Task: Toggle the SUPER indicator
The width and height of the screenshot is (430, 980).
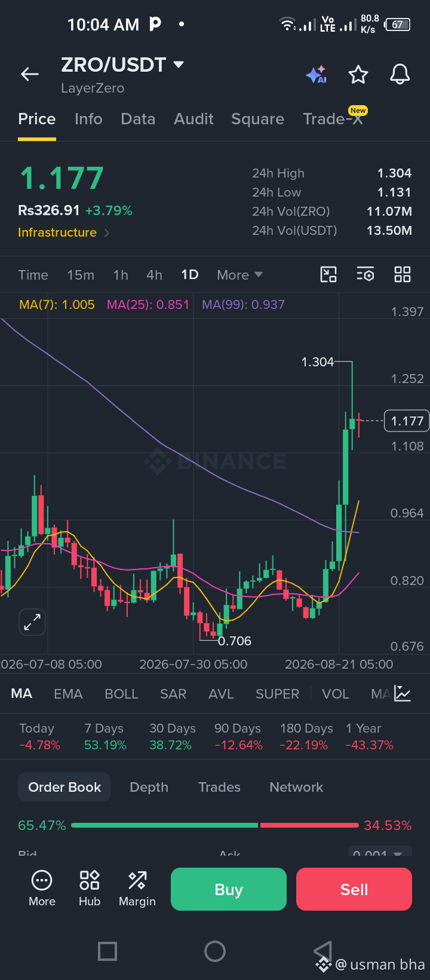Action: (x=277, y=694)
